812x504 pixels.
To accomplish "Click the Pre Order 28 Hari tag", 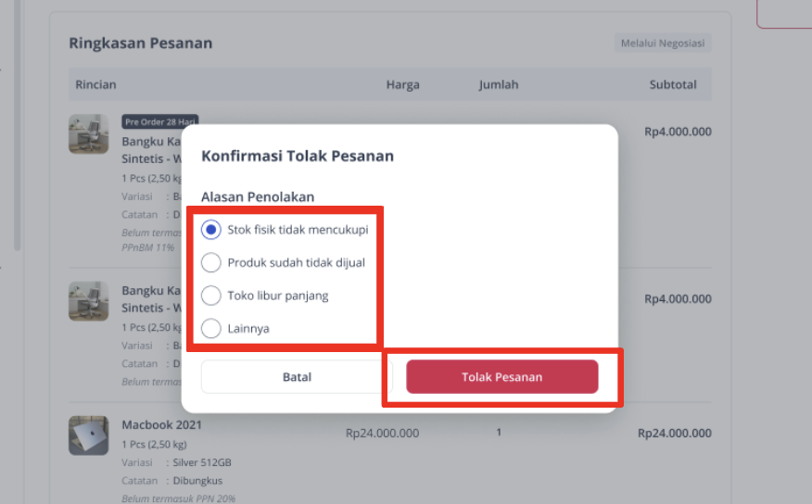I will click(160, 121).
